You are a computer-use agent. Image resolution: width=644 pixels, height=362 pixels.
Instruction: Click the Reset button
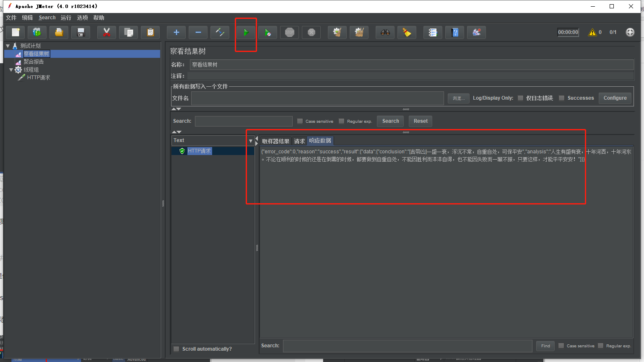point(421,121)
